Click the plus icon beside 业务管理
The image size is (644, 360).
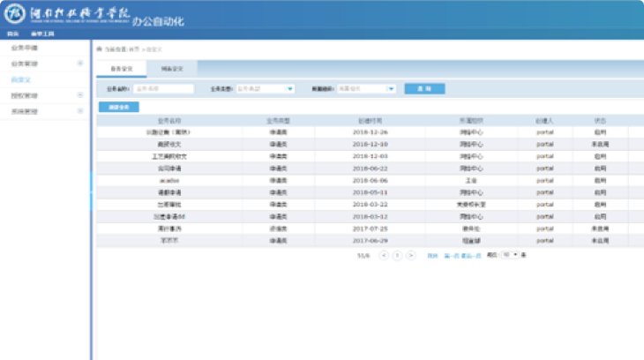coord(80,64)
